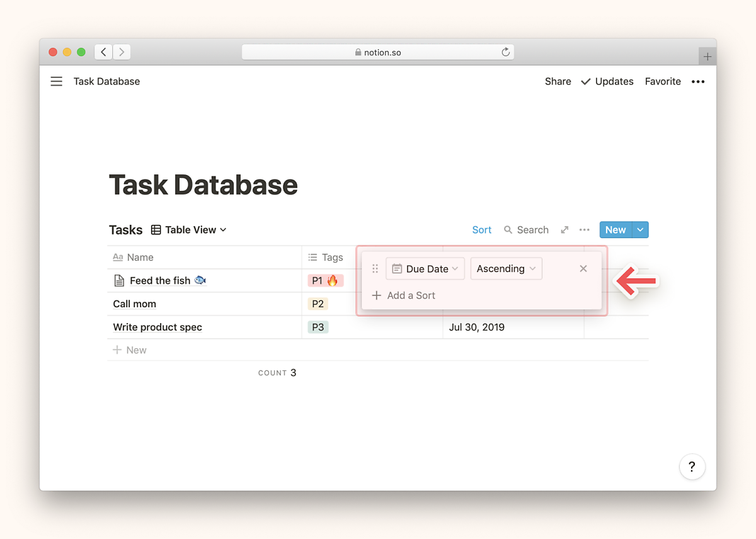Open the Call mom task
Viewport: 756px width, 539px height.
(x=135, y=304)
